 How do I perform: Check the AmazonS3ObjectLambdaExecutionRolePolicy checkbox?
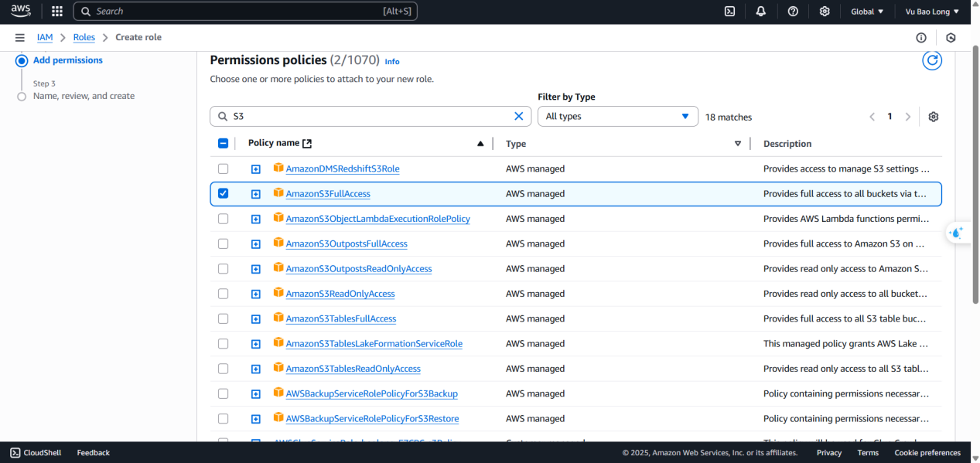[x=224, y=219]
